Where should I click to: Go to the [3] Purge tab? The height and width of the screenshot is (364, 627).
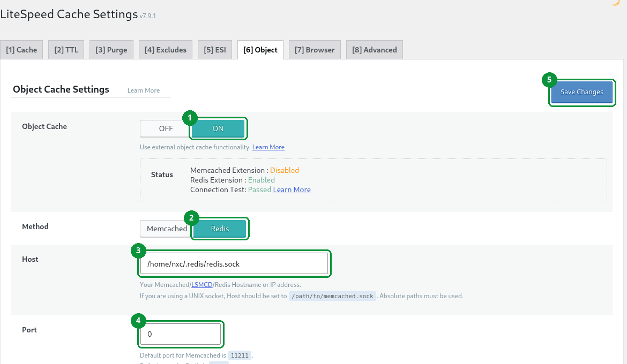tap(111, 50)
